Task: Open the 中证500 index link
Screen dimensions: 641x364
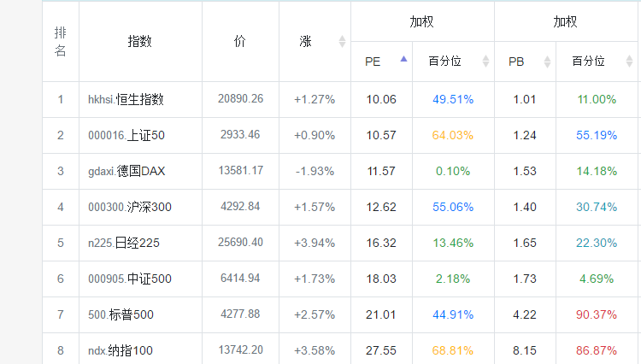Action: 129,279
